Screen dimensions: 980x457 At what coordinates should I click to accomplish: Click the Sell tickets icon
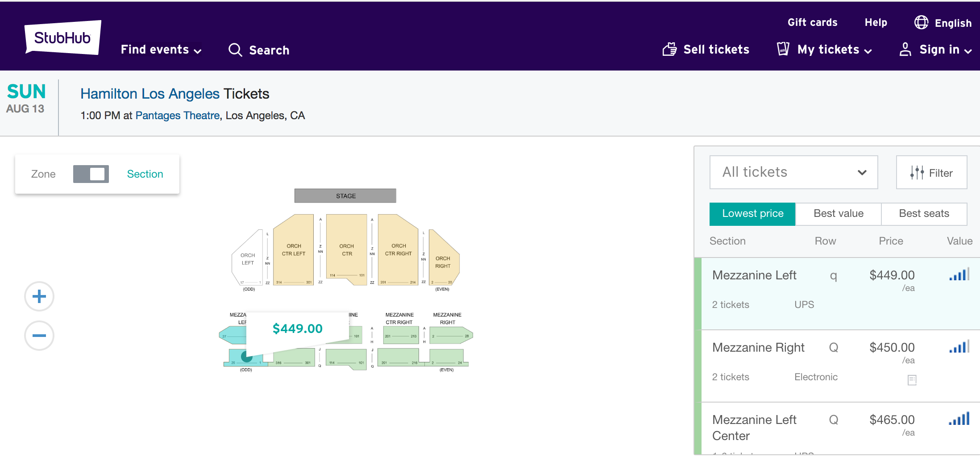669,50
